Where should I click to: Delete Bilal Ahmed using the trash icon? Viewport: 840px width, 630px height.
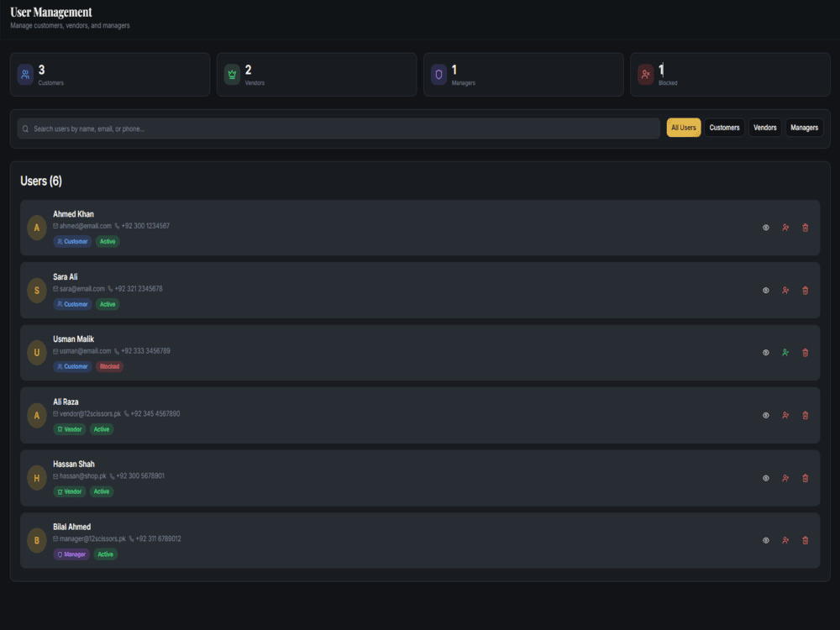click(806, 540)
